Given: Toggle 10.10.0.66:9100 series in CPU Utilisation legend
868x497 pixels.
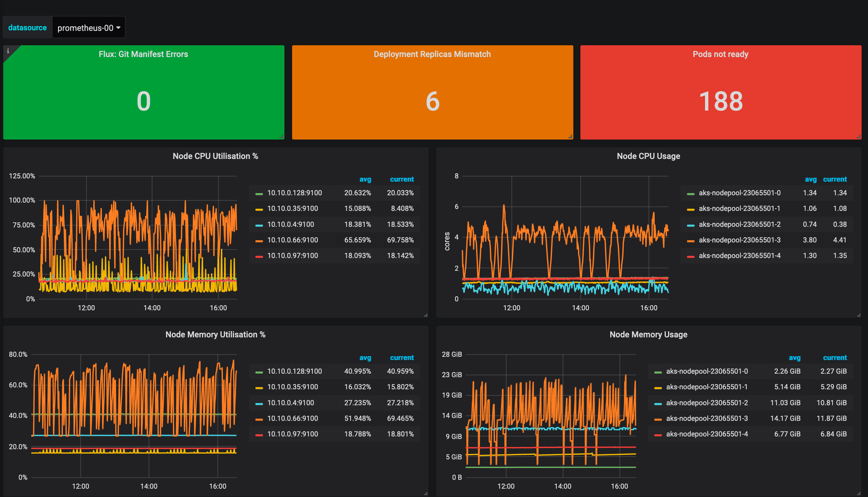Looking at the screenshot, I should pyautogui.click(x=292, y=240).
